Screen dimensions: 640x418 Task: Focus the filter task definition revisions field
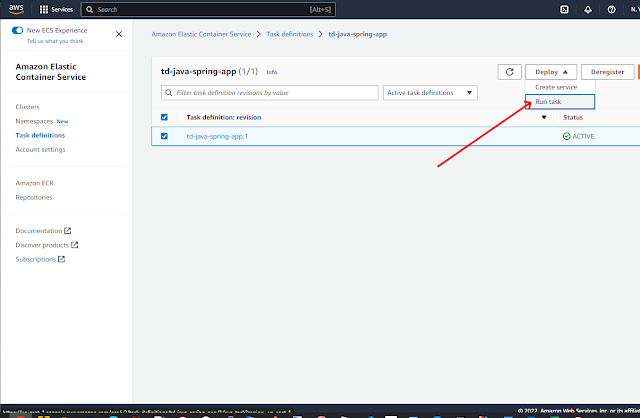click(270, 93)
